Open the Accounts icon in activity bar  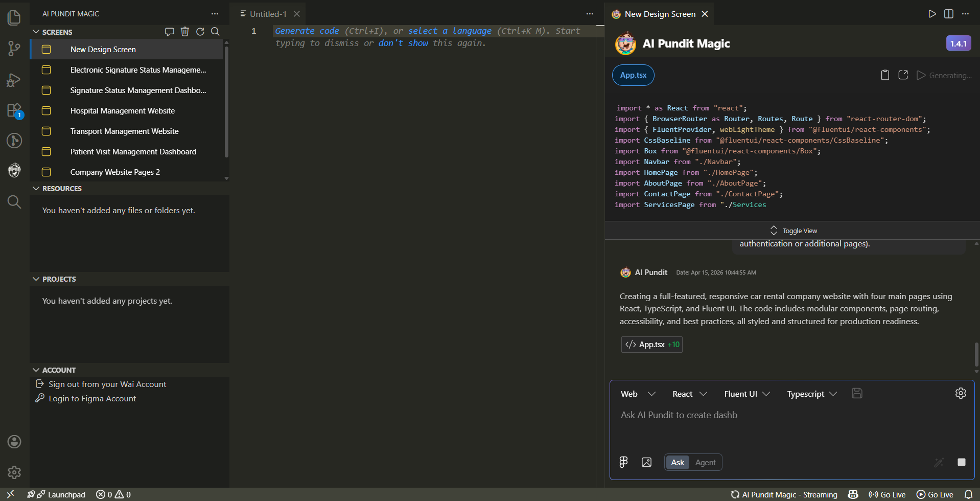tap(14, 442)
